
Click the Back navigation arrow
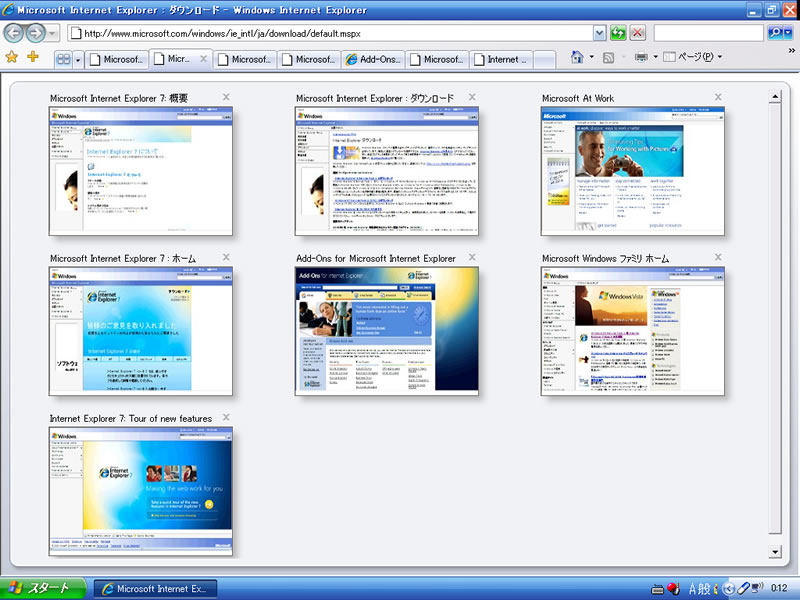[x=14, y=34]
